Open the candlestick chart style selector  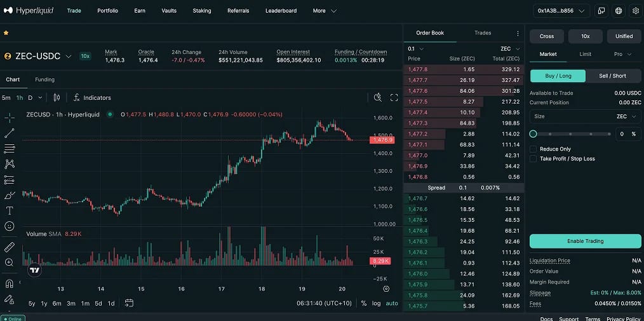57,97
